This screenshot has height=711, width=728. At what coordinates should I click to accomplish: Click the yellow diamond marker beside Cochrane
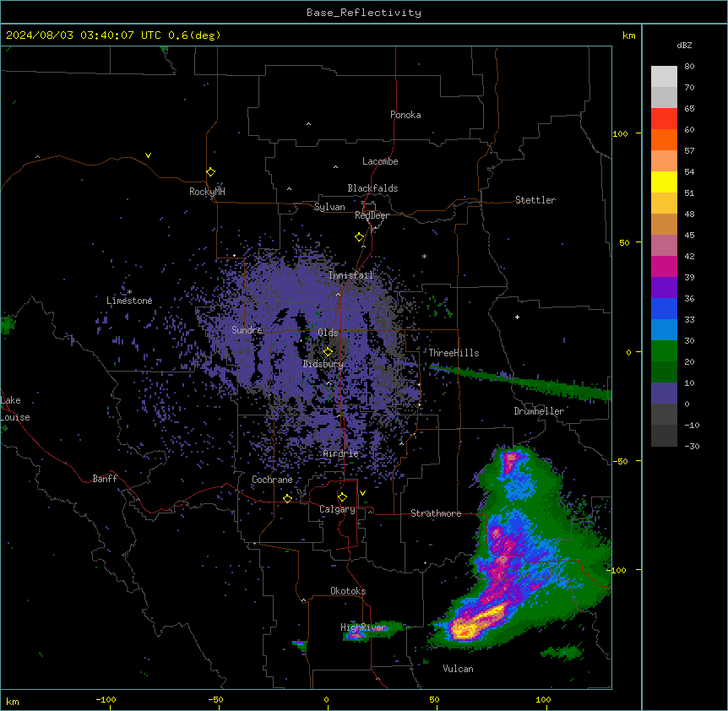pos(287,498)
